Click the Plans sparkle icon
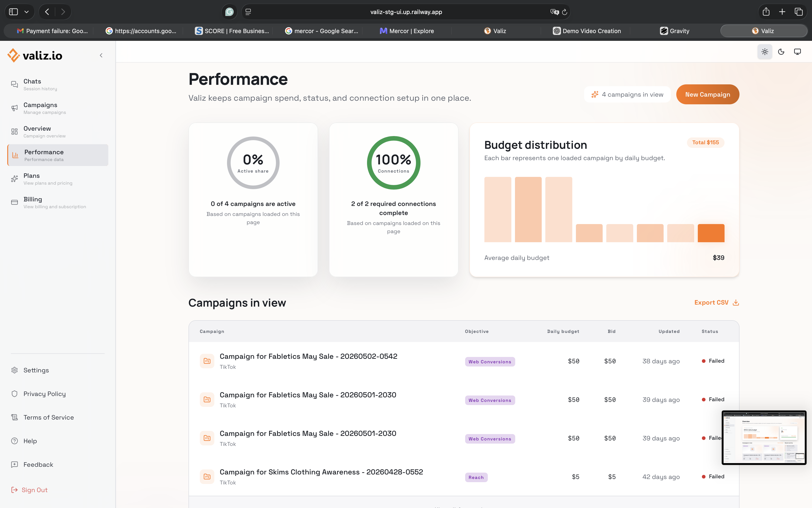 coord(14,179)
